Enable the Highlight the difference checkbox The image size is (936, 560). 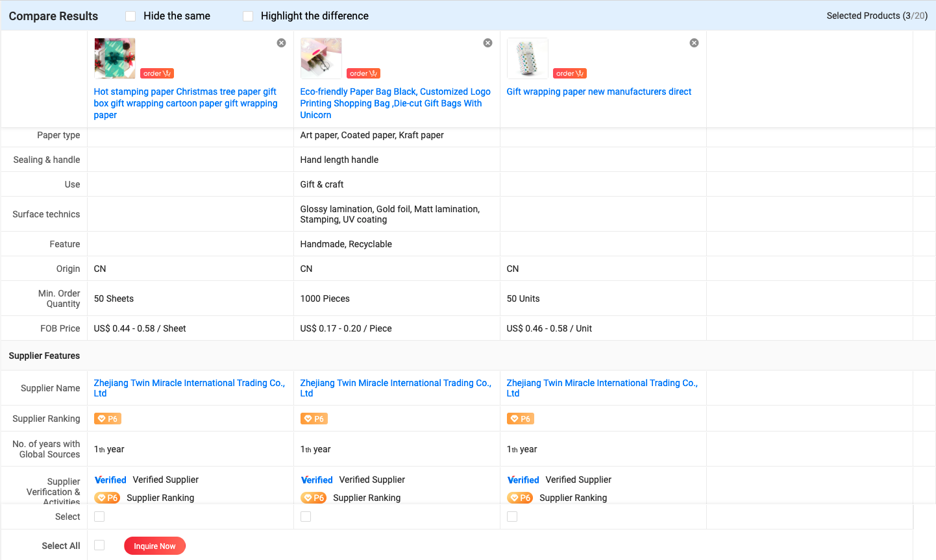[x=248, y=16]
